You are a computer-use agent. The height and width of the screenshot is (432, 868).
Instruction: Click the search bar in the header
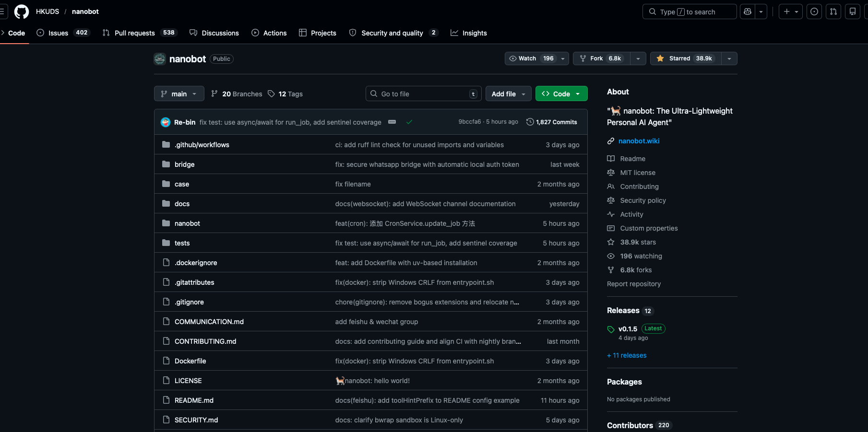pos(690,12)
